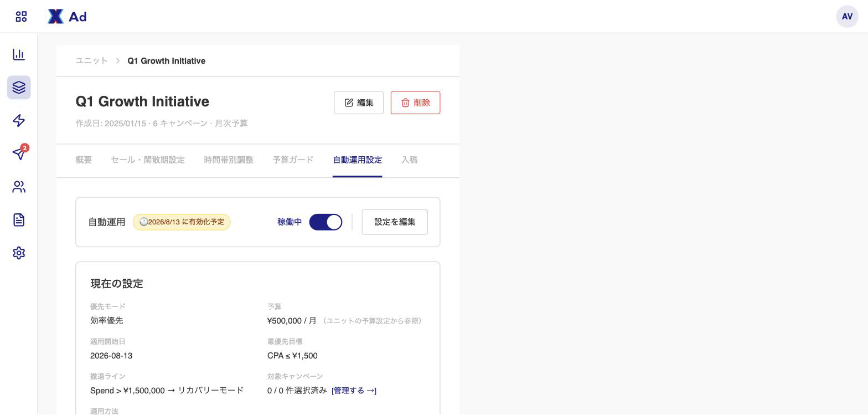The height and width of the screenshot is (415, 868).
Task: Open the 管理する campaign link
Action: [x=354, y=391]
